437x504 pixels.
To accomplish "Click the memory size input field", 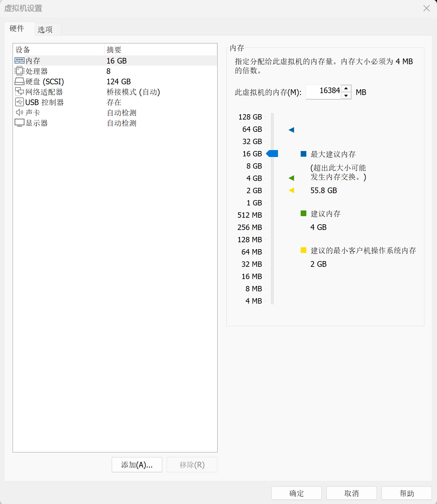I will point(323,92).
